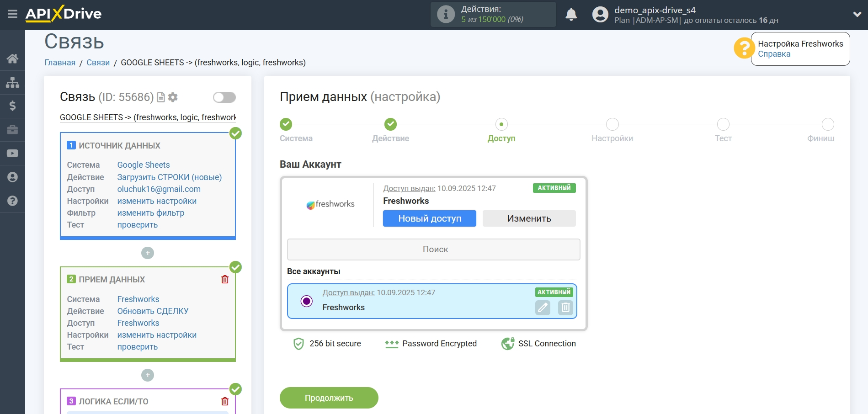Open the connections diagram icon in the sidebar
The width and height of the screenshot is (868, 414).
[12, 82]
